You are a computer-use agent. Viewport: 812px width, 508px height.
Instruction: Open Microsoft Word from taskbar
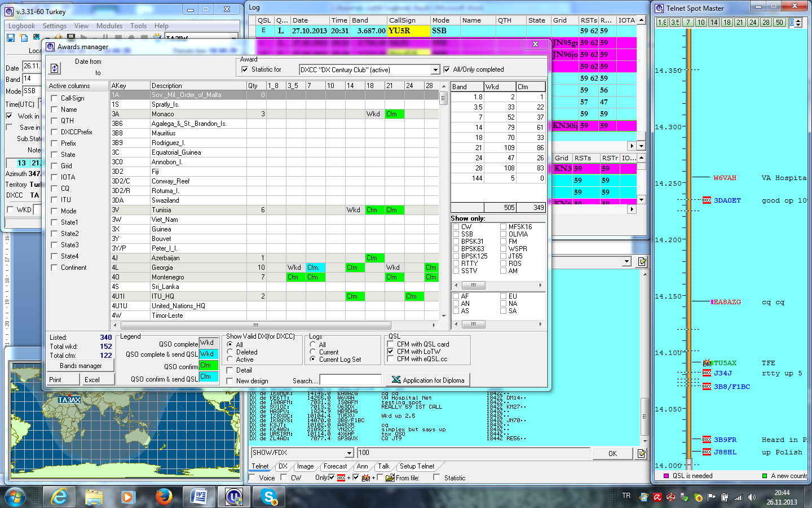pyautogui.click(x=199, y=497)
